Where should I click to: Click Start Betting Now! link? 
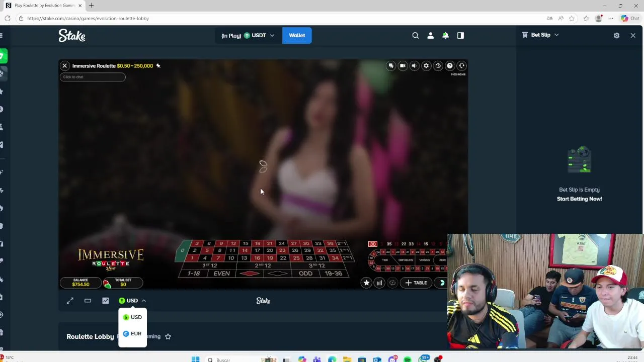[579, 199]
